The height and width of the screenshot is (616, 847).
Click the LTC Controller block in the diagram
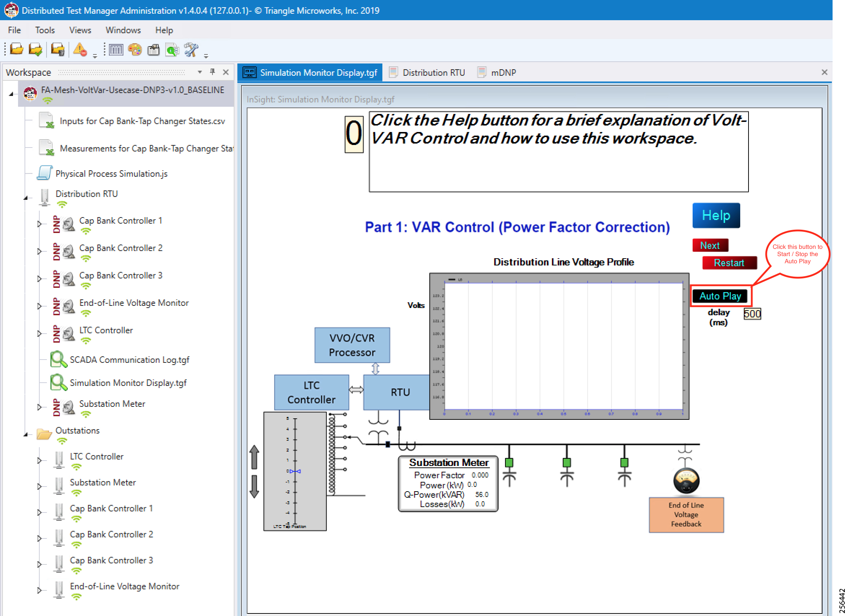coord(311,392)
